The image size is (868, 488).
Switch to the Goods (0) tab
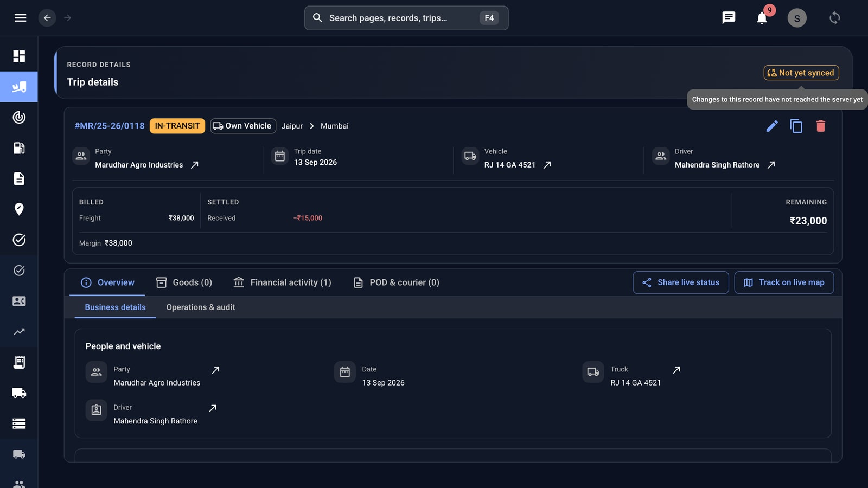pos(184,282)
